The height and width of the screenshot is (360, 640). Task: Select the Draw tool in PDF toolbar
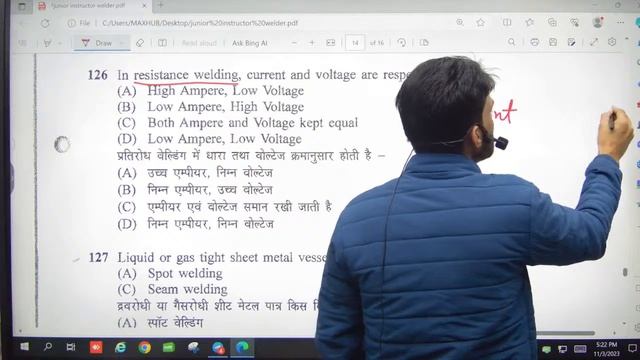pos(97,43)
